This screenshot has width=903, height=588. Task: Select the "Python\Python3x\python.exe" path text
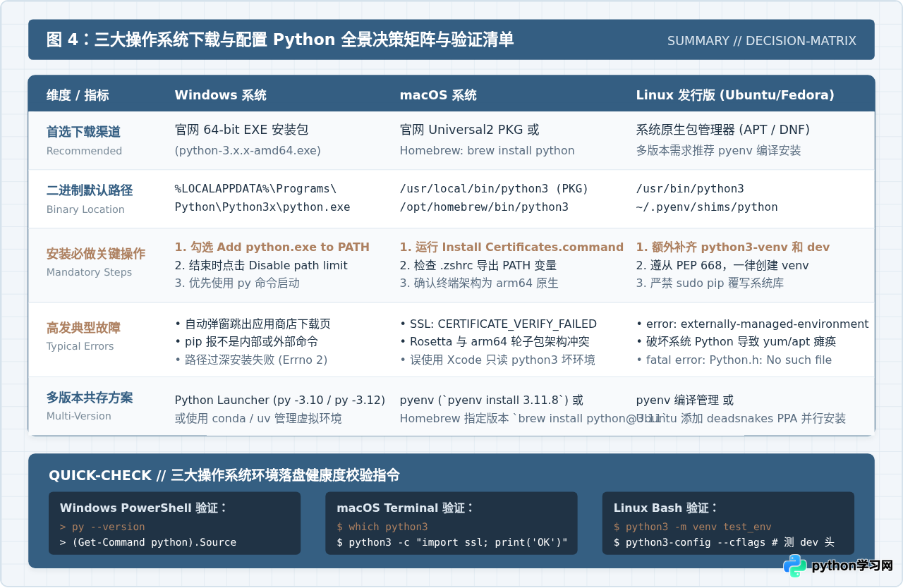[x=262, y=207]
